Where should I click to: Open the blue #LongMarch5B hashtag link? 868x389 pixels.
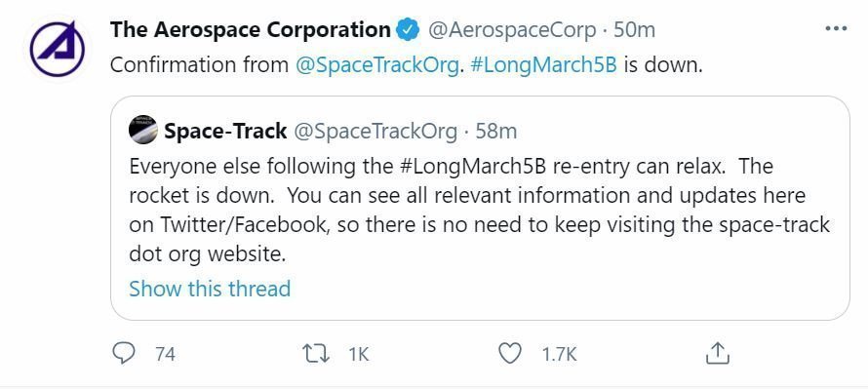pyautogui.click(x=543, y=65)
